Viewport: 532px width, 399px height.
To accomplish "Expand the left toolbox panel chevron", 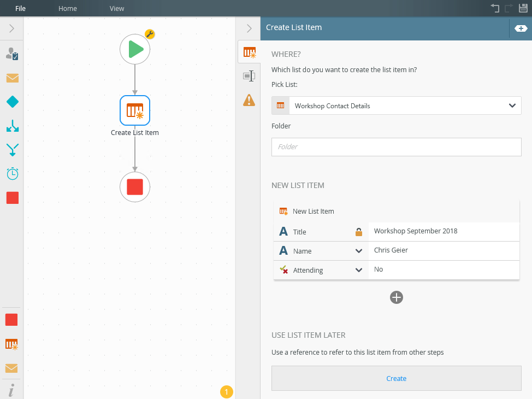I will (x=11, y=28).
